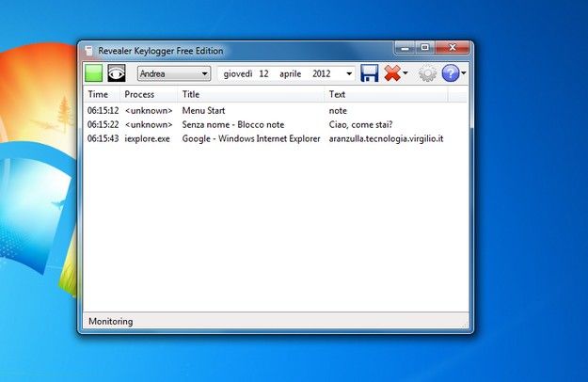Close the Revealer Keylogger window
Image resolution: width=588 pixels, height=382 pixels.
pyautogui.click(x=453, y=48)
